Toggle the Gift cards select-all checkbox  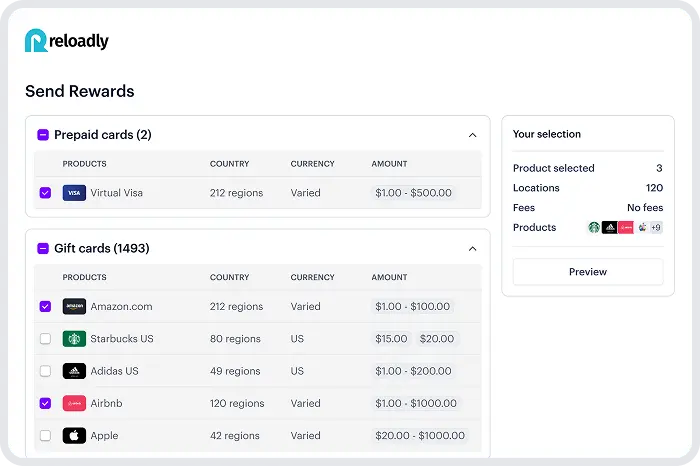point(43,248)
